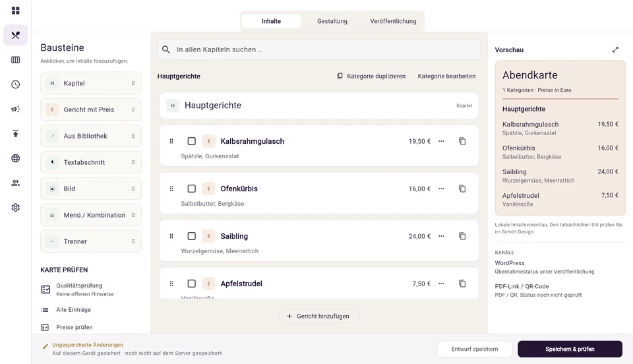Tick the Apfelstrudel checkbox
The height and width of the screenshot is (364, 633).
191,284
